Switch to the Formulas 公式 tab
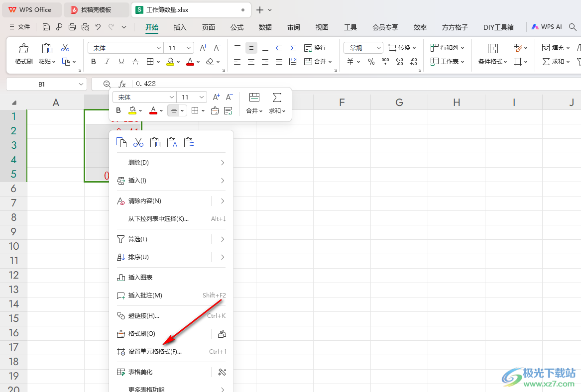 (x=237, y=27)
